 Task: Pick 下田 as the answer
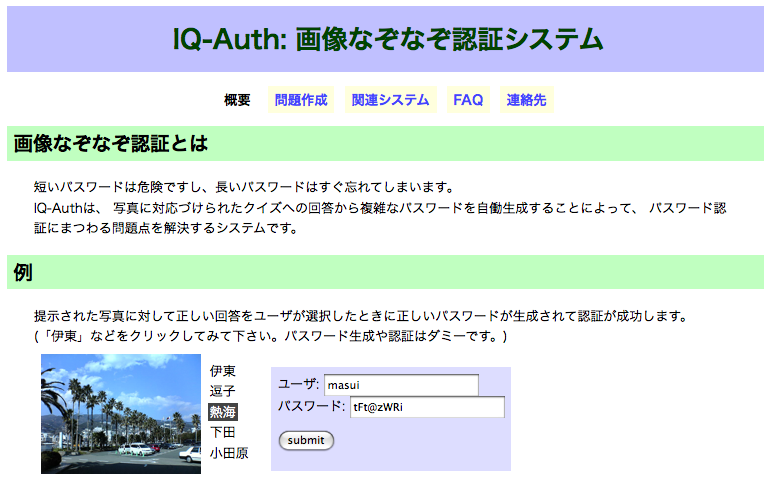coord(223,432)
